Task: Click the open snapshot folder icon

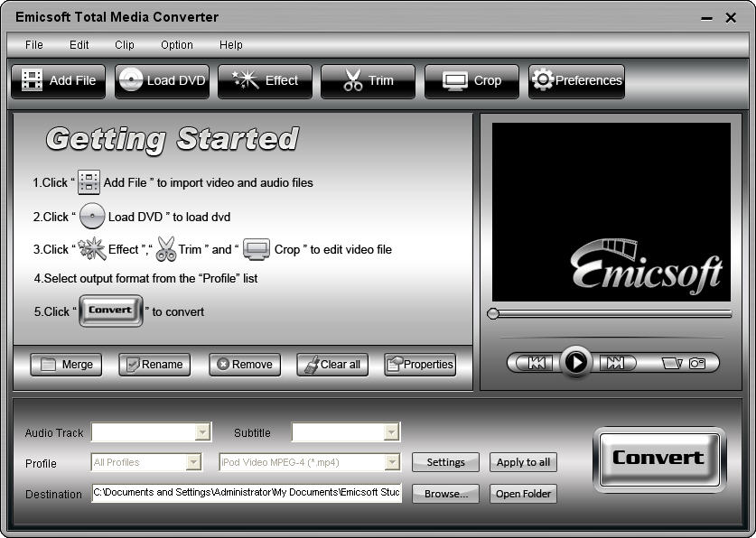Action: 672,363
